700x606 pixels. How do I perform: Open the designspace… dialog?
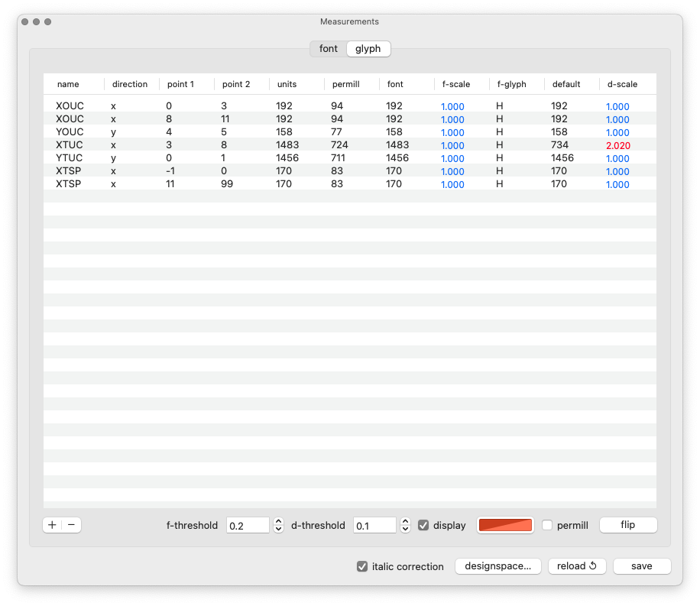[x=498, y=566]
